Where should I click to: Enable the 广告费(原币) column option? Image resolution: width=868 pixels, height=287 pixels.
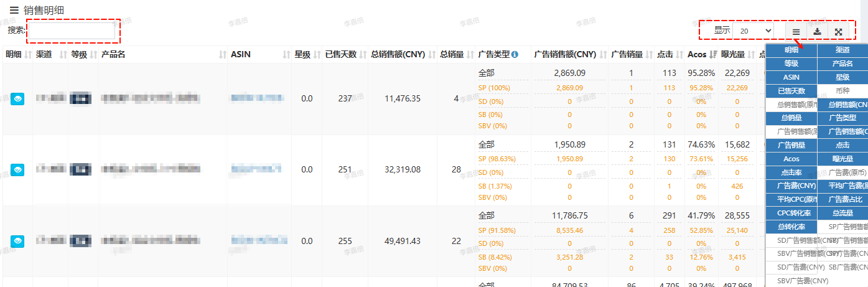(x=842, y=172)
